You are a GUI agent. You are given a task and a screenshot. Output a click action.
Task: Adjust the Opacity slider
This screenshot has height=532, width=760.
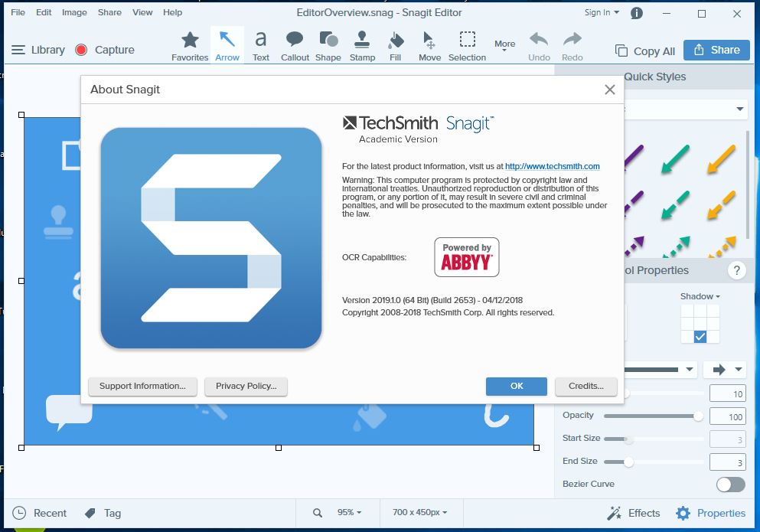[x=654, y=416]
